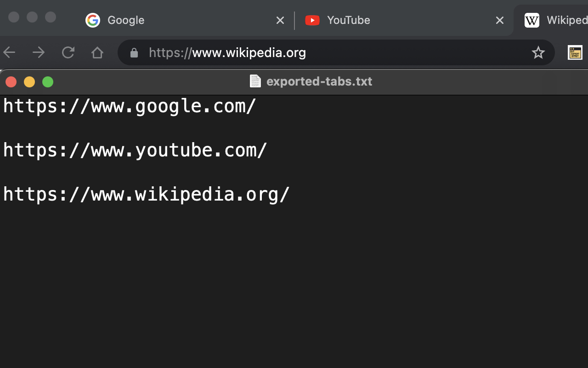588x368 pixels.
Task: Bookmark this page with the star
Action: coord(538,52)
